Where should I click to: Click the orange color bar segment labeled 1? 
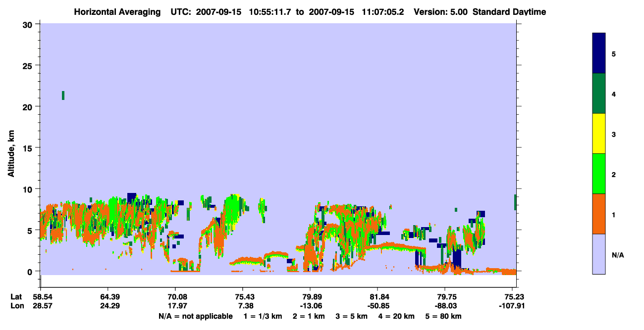point(599,214)
